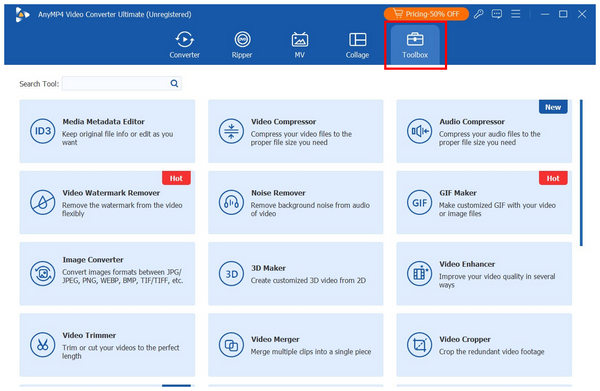Click 'Create customized 3D video from 2D' text
The height and width of the screenshot is (391, 600).
[x=308, y=280]
